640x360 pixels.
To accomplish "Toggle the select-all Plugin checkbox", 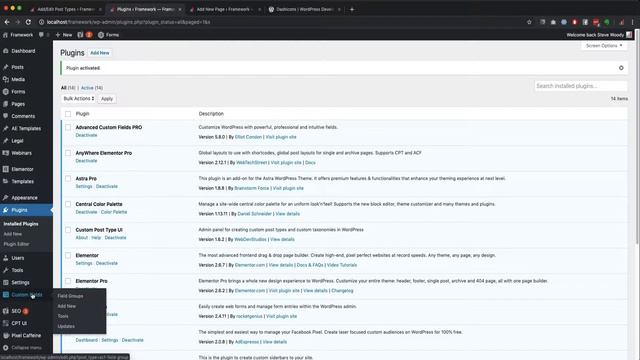I will click(x=68, y=114).
